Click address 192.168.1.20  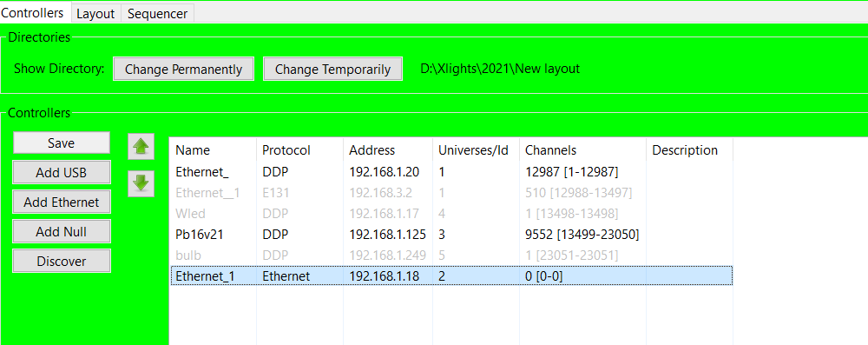point(385,172)
